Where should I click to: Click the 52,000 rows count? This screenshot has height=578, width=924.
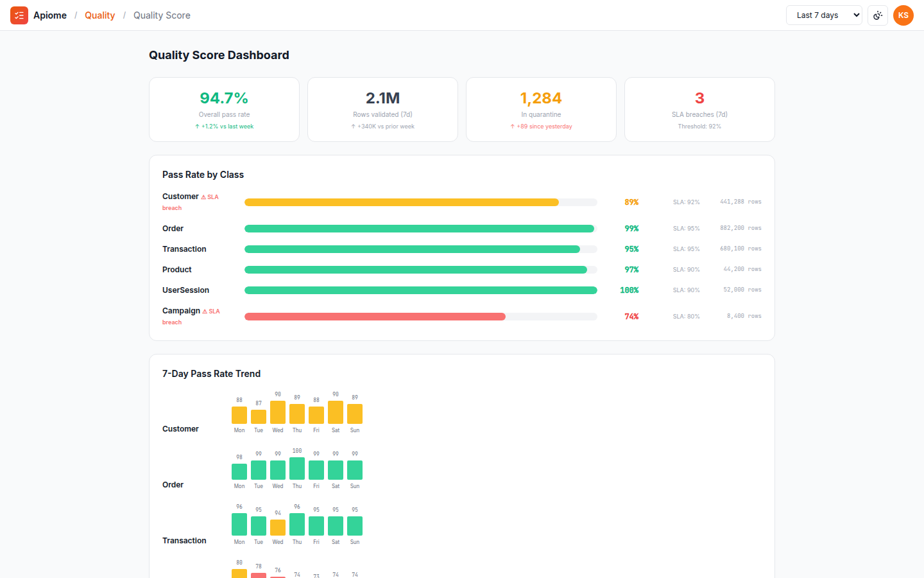tap(742, 290)
